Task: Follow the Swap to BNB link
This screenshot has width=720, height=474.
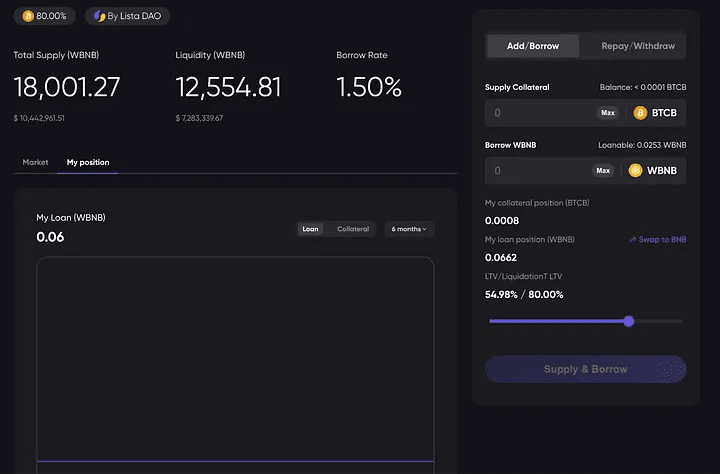Action: 663,240
